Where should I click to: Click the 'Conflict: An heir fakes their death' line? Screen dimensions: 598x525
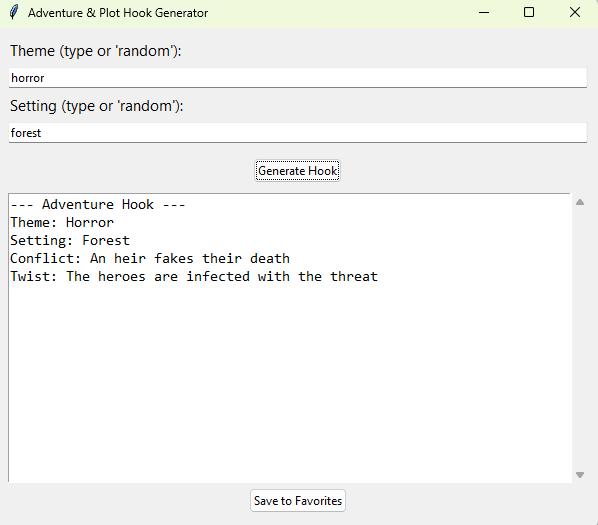coord(150,258)
